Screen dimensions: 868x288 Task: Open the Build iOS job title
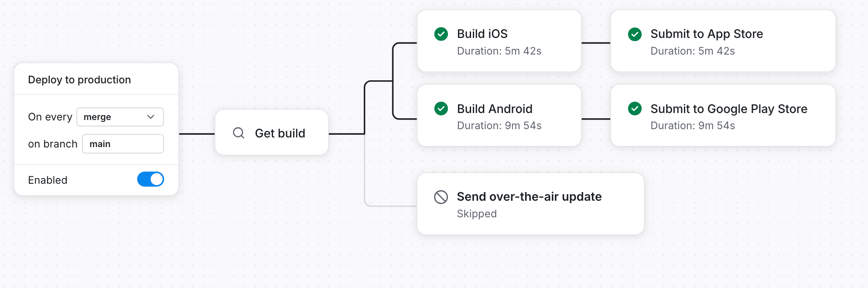[482, 34]
